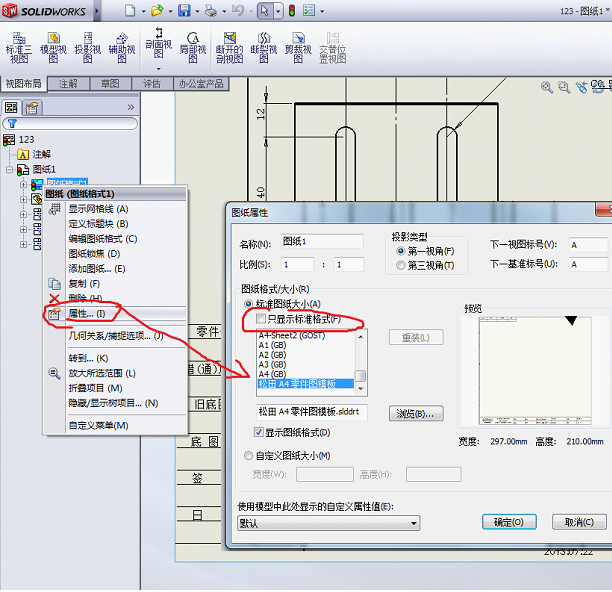Open the PropertyManager tab icon

32,108
